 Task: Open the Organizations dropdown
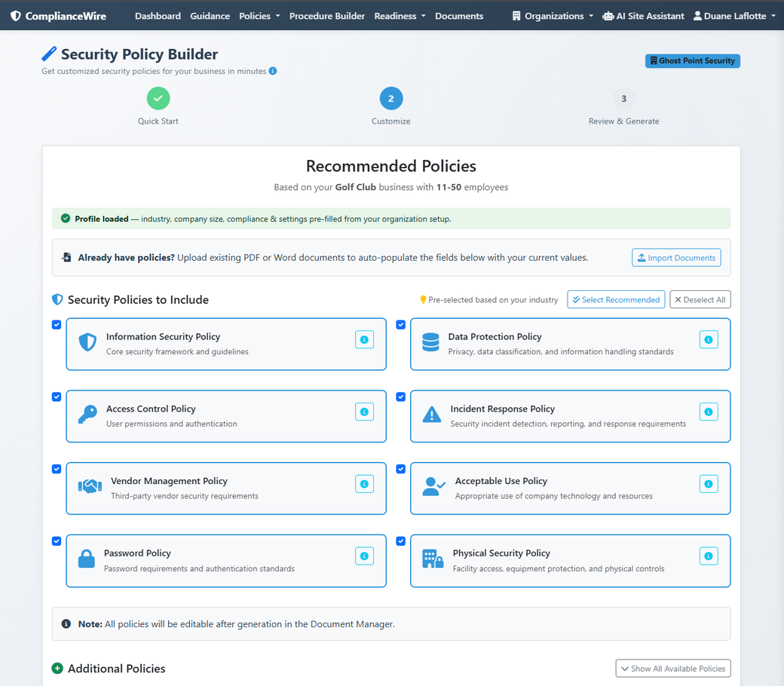(x=553, y=16)
